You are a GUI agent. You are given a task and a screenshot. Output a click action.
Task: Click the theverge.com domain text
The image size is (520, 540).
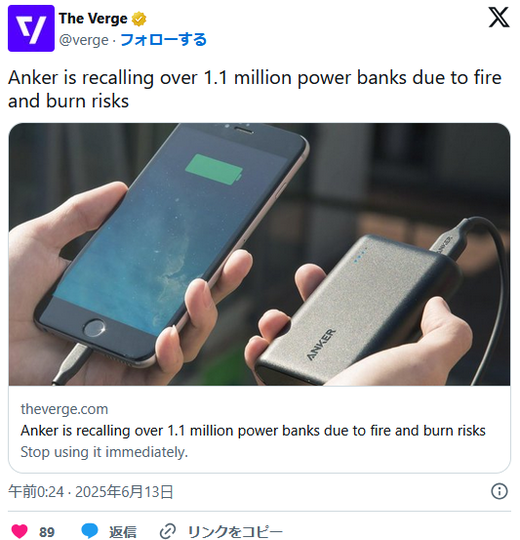pos(64,409)
